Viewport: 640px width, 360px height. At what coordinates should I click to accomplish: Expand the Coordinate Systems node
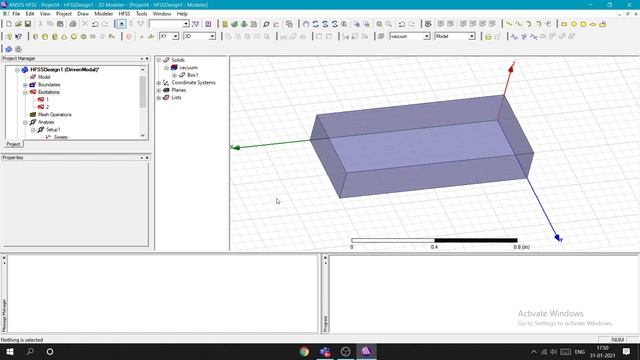click(x=159, y=83)
